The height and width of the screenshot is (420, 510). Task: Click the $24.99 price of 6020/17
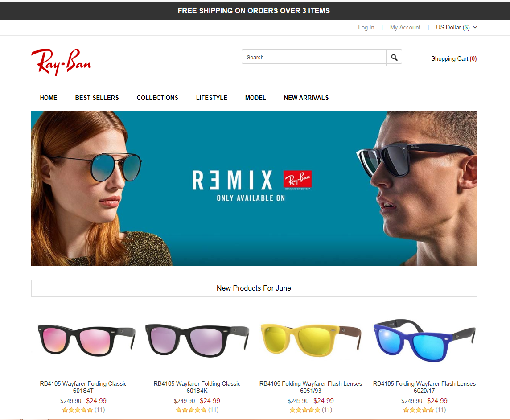pyautogui.click(x=437, y=401)
